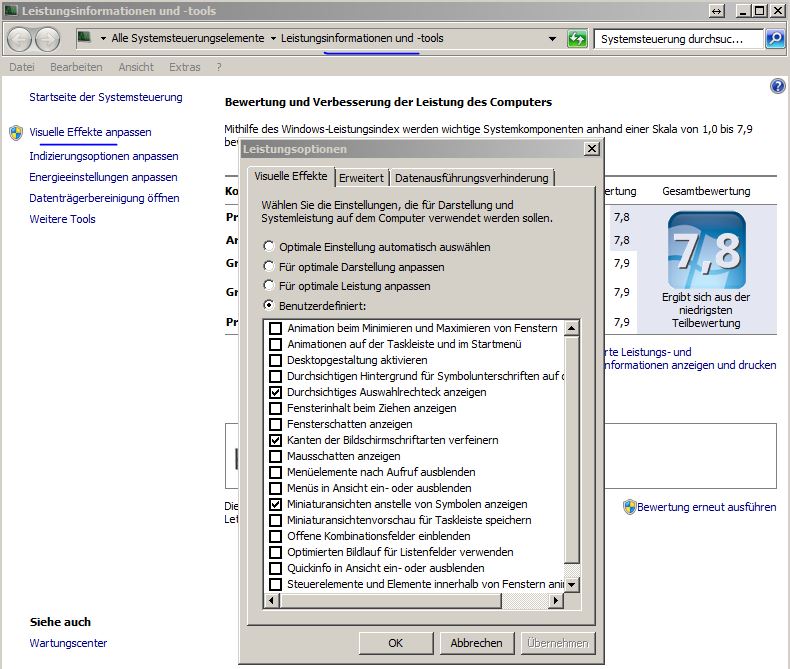This screenshot has height=669, width=790.
Task: Check Steuerelemente und Elemente innerhalb von Fenstern
Action: [x=275, y=584]
